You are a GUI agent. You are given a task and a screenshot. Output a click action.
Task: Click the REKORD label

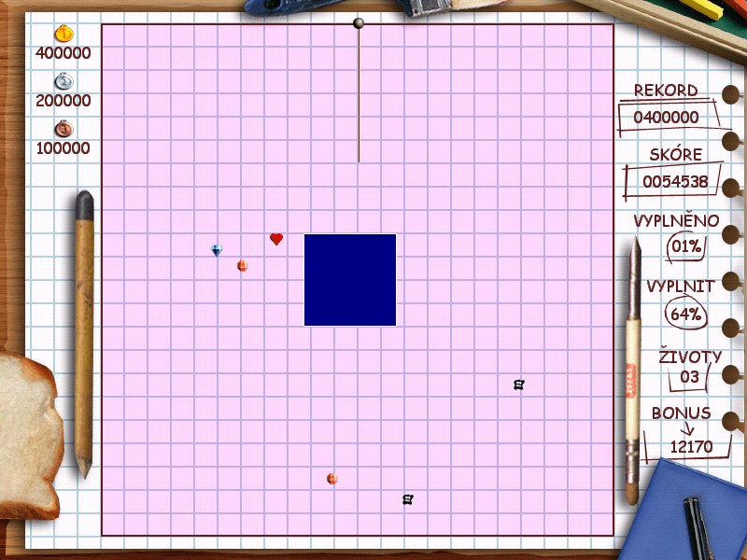pos(666,91)
